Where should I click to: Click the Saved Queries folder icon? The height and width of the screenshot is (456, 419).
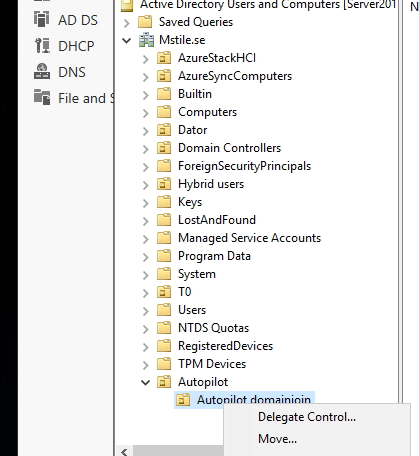(145, 22)
